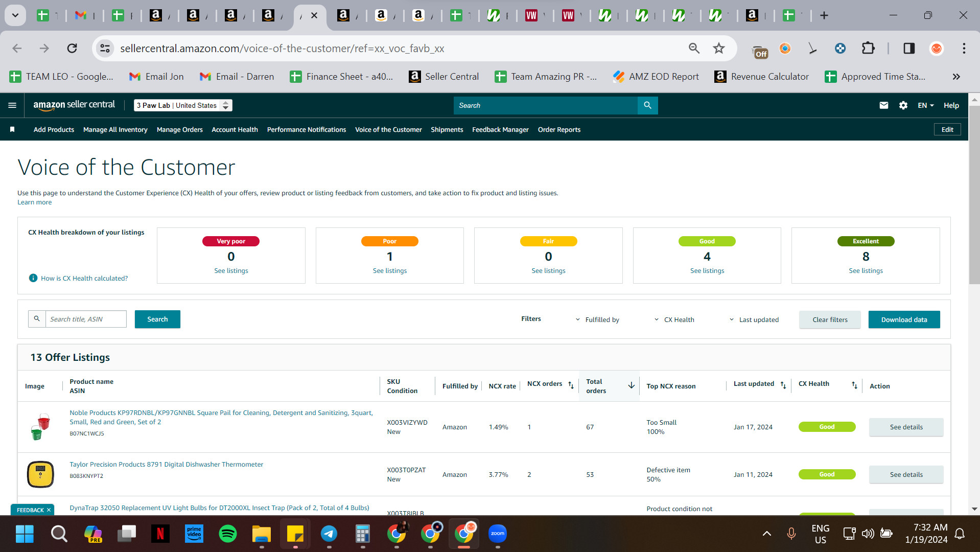Open Netflix from the taskbar

coord(160,534)
